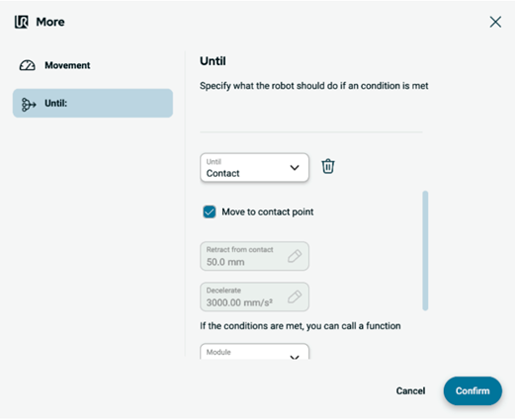Uncheck Move to contact point checkbox

click(210, 211)
